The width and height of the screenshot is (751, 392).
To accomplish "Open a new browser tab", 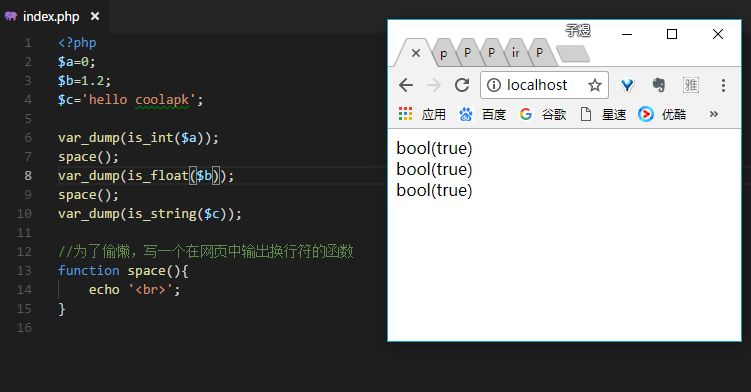I will (573, 54).
